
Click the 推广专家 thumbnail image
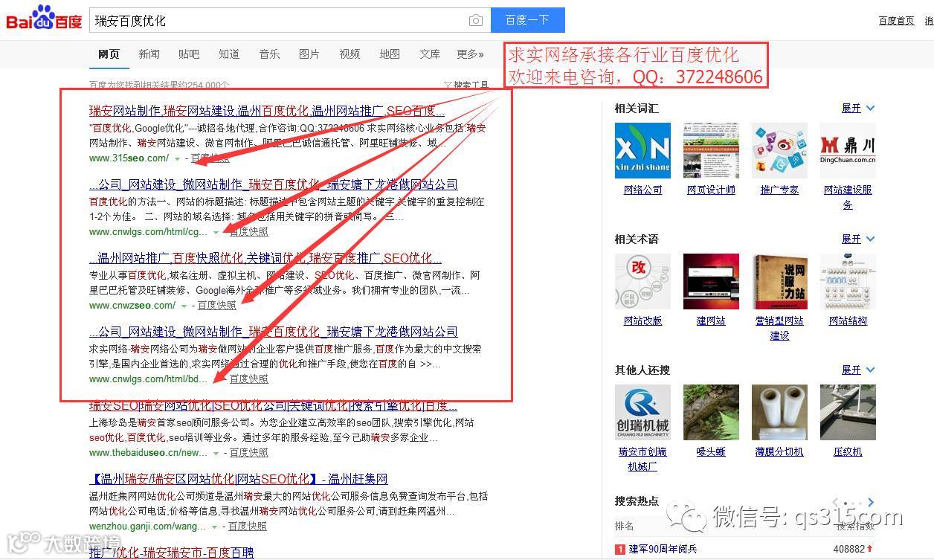click(779, 151)
